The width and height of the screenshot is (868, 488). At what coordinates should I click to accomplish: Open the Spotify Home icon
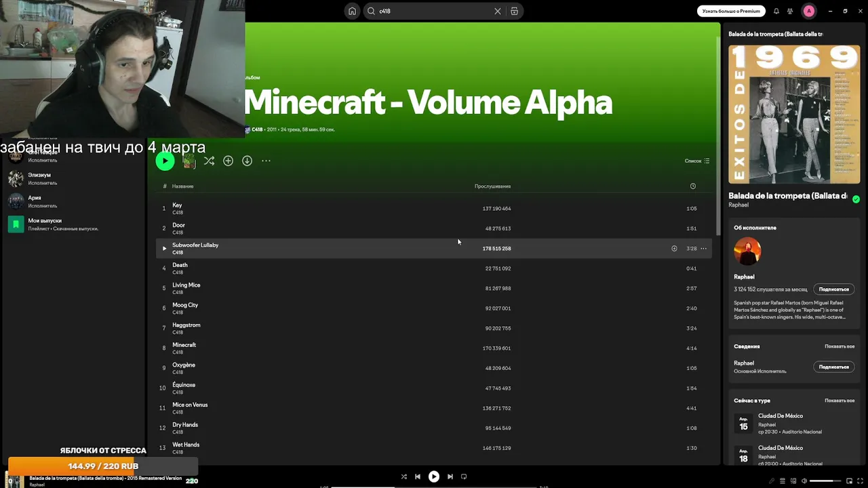(x=352, y=11)
